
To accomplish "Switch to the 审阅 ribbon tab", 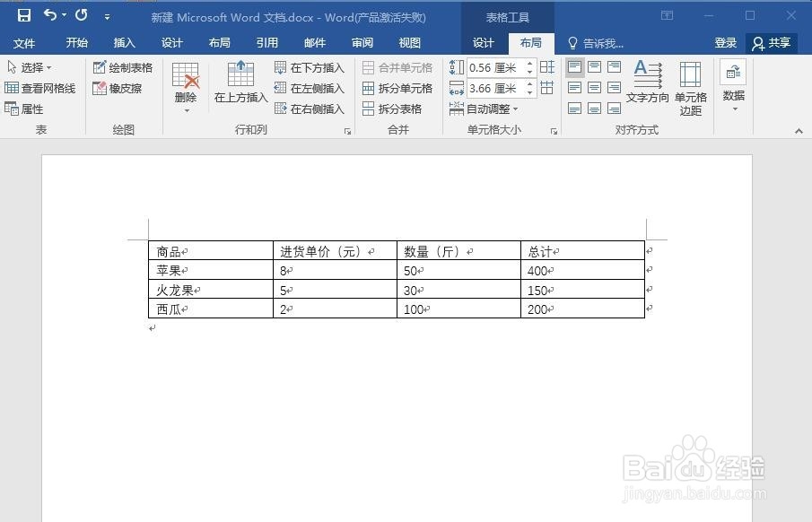I will 362,43.
